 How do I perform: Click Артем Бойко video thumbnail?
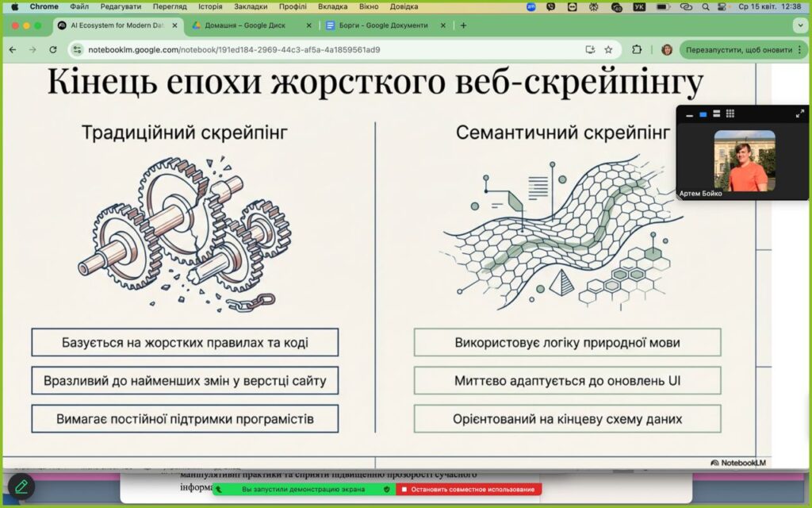[x=744, y=161]
